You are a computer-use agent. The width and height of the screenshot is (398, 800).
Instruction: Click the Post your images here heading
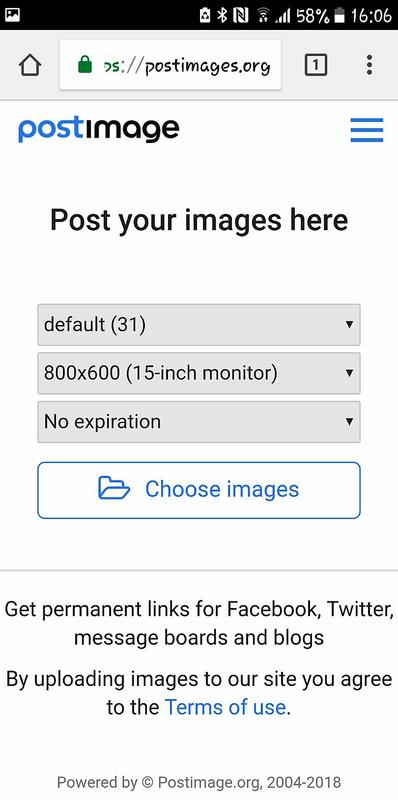click(x=199, y=220)
